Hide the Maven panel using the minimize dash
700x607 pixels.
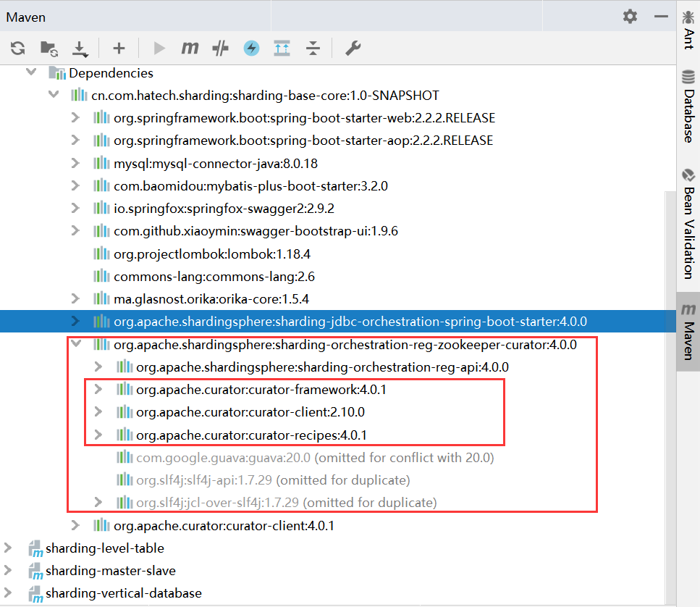pos(661,17)
